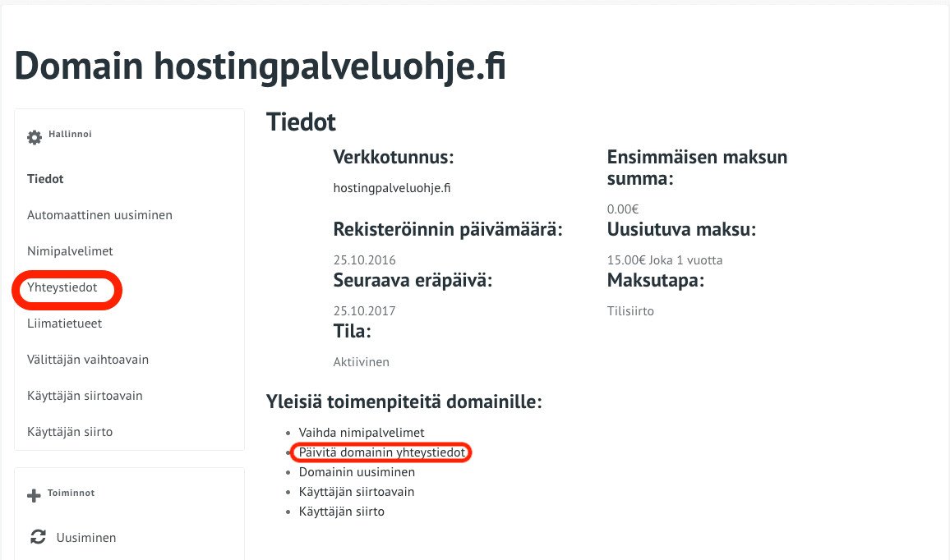
Task: Follow Käyttäjän siirto link in actions list
Action: [x=342, y=512]
